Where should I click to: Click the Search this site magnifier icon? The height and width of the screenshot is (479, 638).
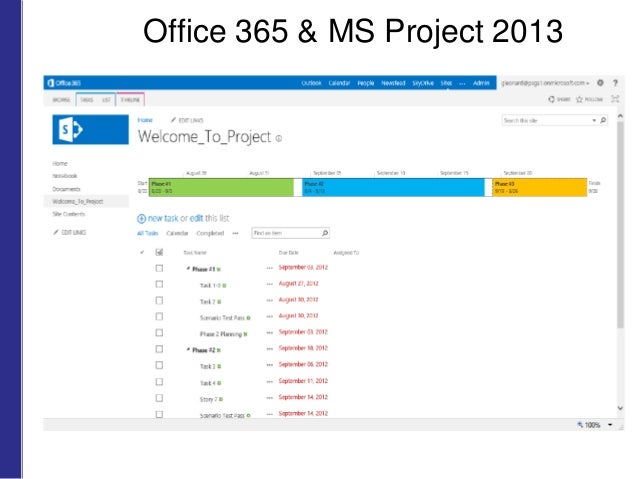pyautogui.click(x=603, y=120)
